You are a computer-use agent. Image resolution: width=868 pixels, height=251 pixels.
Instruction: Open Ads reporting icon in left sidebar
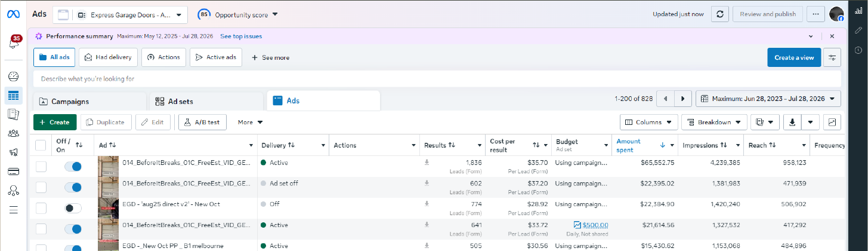pos(13,114)
